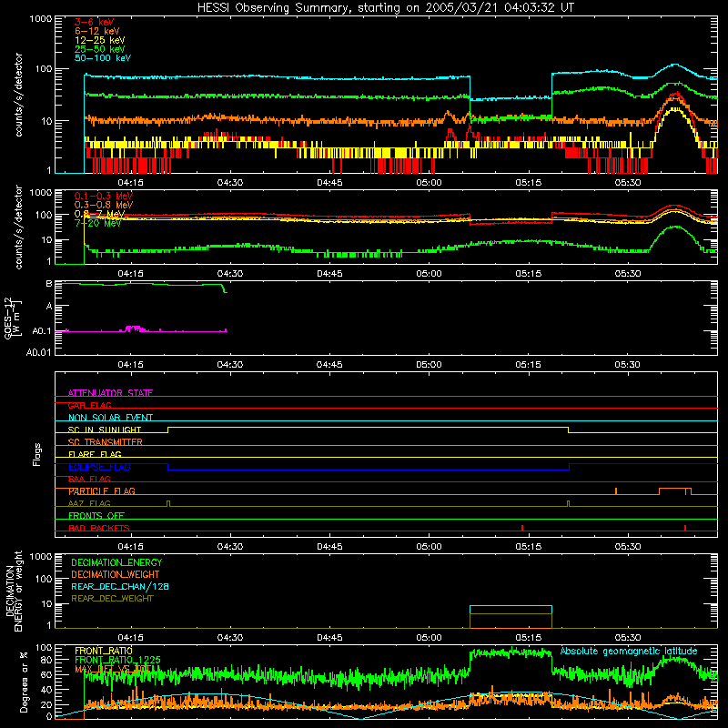Select the orange 6-12 keV legend label

[97, 31]
